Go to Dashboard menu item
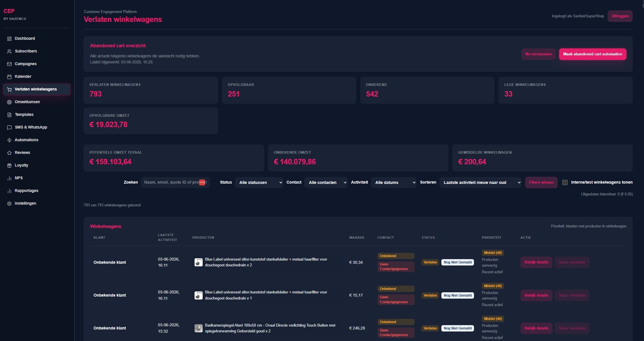This screenshot has height=341, width=644. 37,38
